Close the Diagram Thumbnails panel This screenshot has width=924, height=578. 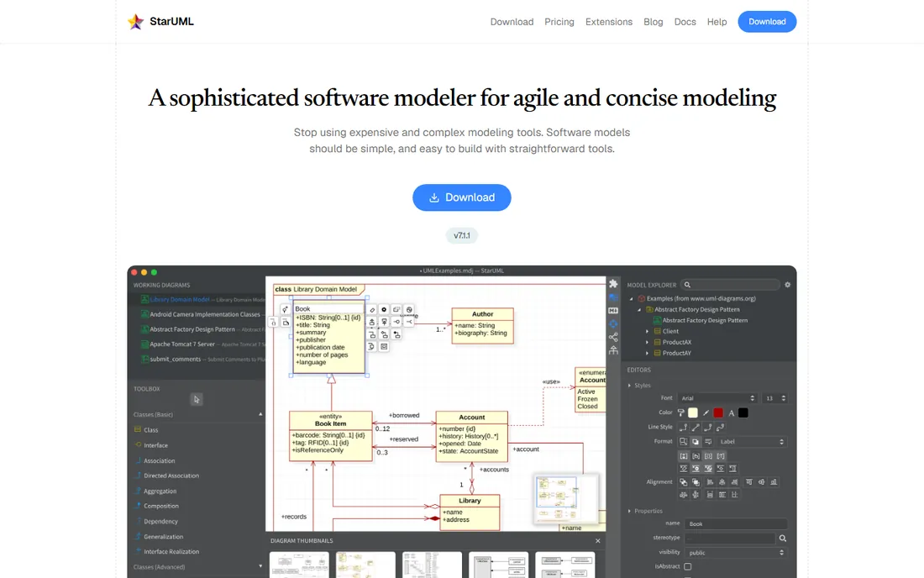597,541
